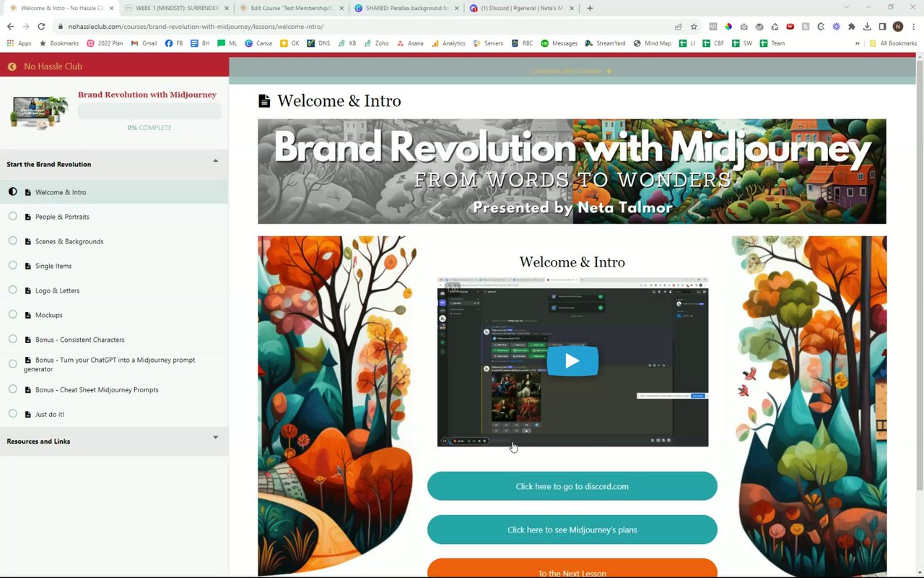Screen dimensions: 924x578
Task: Click the course thumbnail image in sidebar
Action: (40, 113)
